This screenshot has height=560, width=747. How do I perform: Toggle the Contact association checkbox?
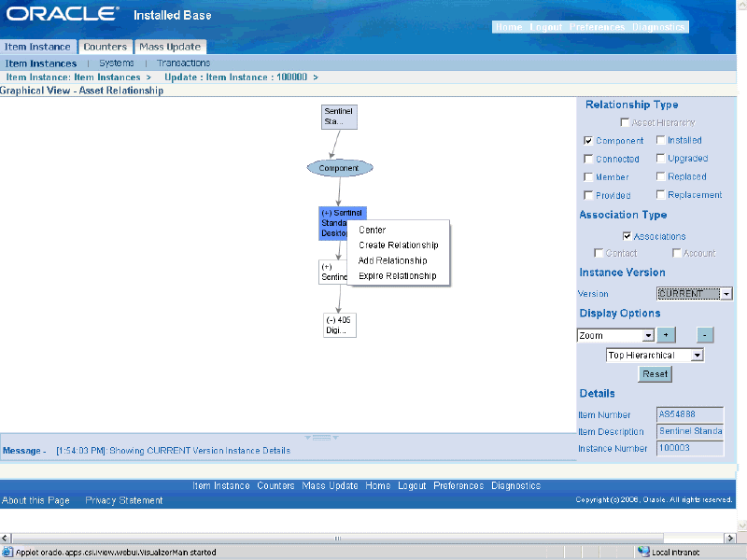(x=599, y=253)
